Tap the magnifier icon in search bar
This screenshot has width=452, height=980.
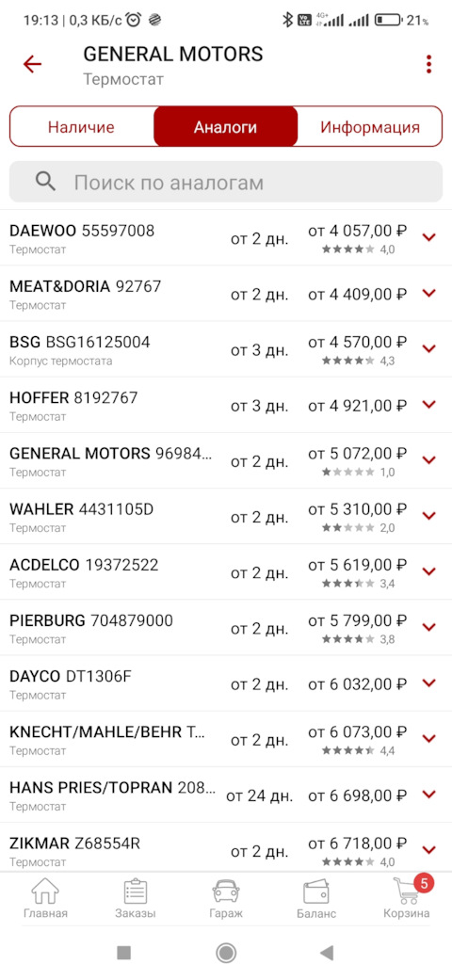pyautogui.click(x=45, y=182)
